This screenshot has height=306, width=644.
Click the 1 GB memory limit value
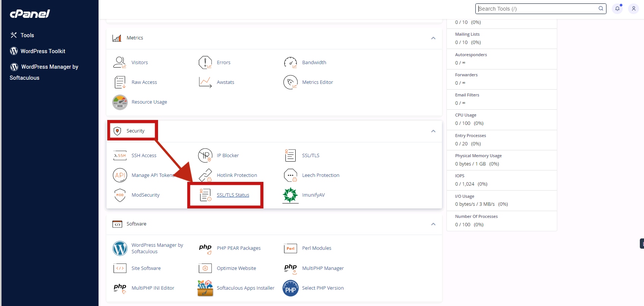481,164
